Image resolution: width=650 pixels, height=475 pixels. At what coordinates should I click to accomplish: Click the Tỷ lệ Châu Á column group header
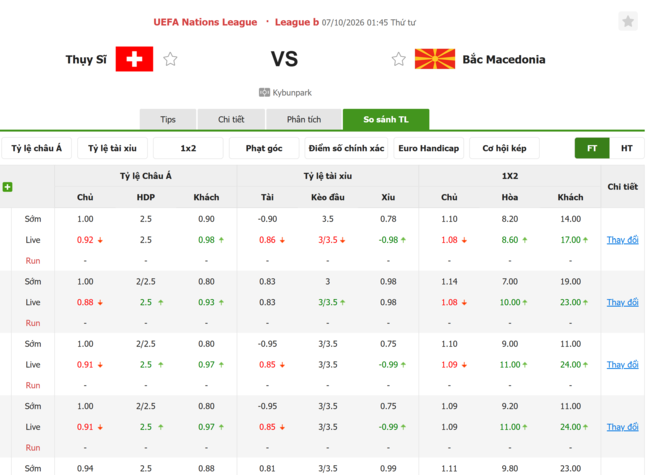[146, 176]
